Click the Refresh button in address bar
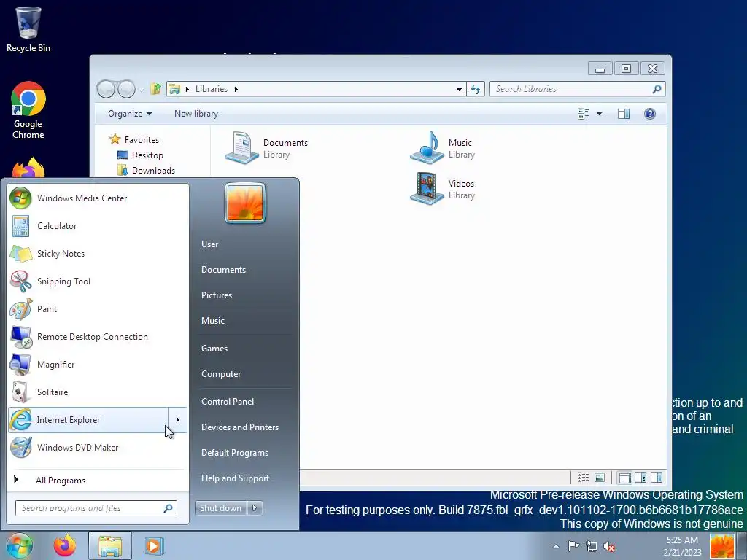747x560 pixels. click(x=476, y=89)
